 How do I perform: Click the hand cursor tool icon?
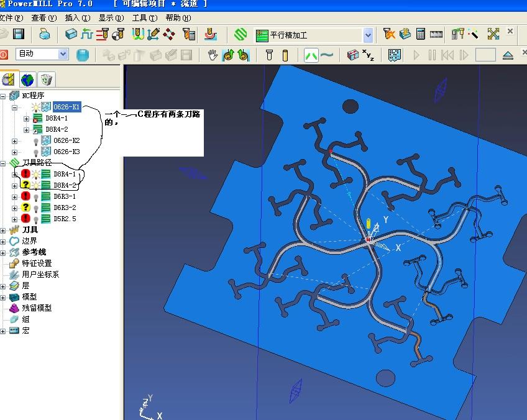213,55
